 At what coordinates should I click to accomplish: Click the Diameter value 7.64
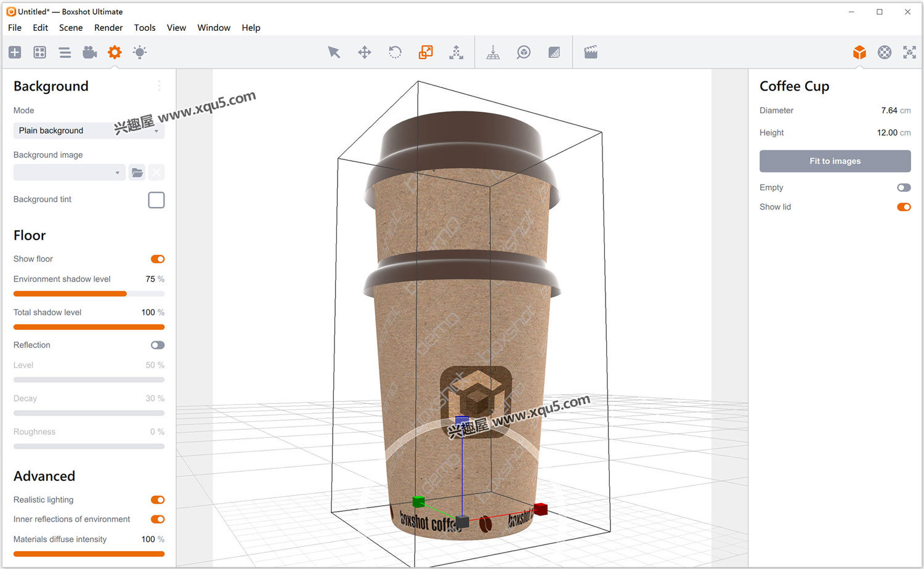tap(889, 111)
